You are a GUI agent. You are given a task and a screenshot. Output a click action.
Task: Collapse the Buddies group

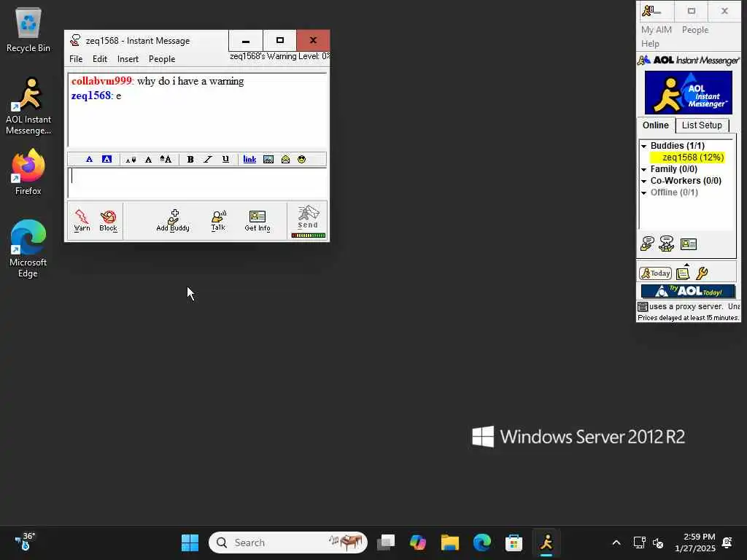[643, 146]
